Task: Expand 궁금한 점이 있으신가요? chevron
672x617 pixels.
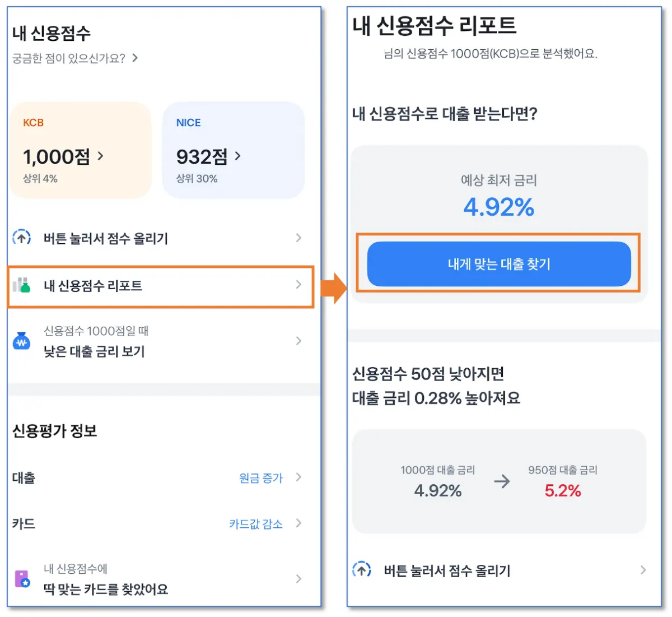Action: coord(135,58)
